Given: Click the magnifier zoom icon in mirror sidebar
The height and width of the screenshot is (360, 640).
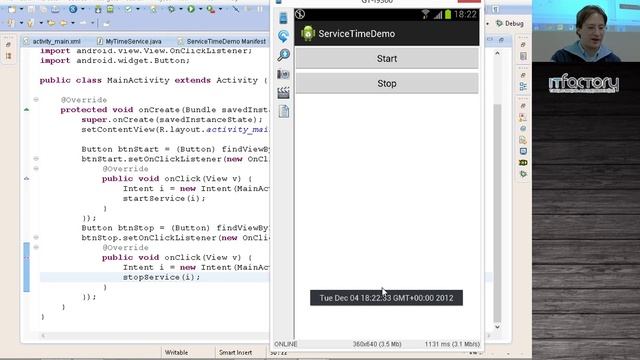Looking at the screenshot, I should click(x=283, y=55).
